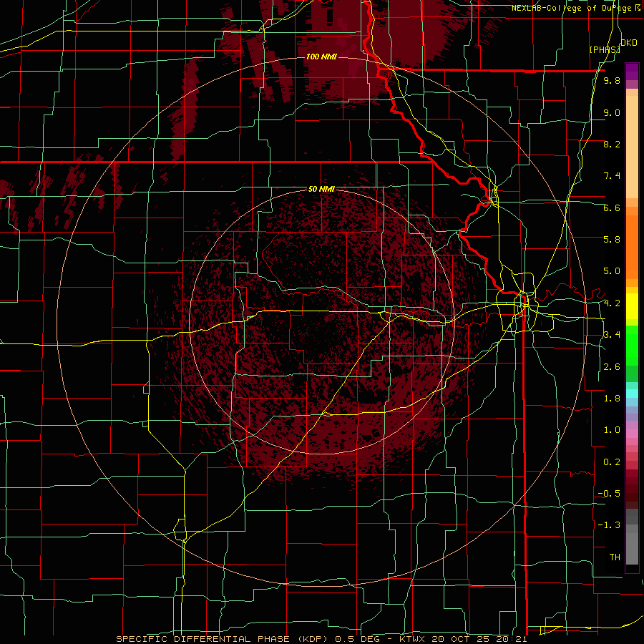644x644 pixels.
Task: Click the -1.3 scale value
Action: point(609,525)
